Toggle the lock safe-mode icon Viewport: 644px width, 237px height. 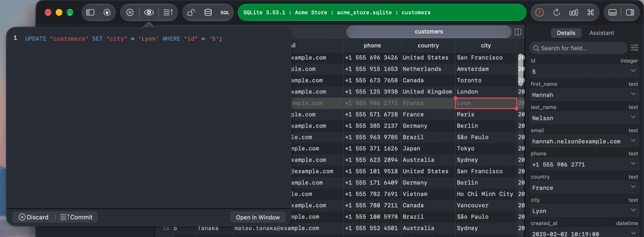[191, 12]
